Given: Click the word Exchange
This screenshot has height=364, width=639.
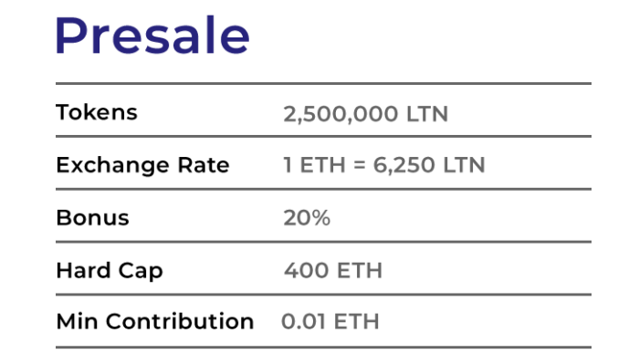Looking at the screenshot, I should coord(112,166).
